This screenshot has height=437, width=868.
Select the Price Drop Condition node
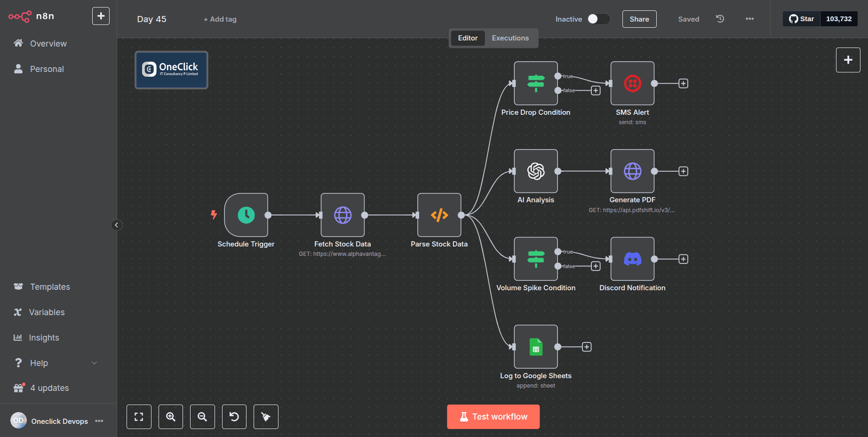[x=536, y=83]
